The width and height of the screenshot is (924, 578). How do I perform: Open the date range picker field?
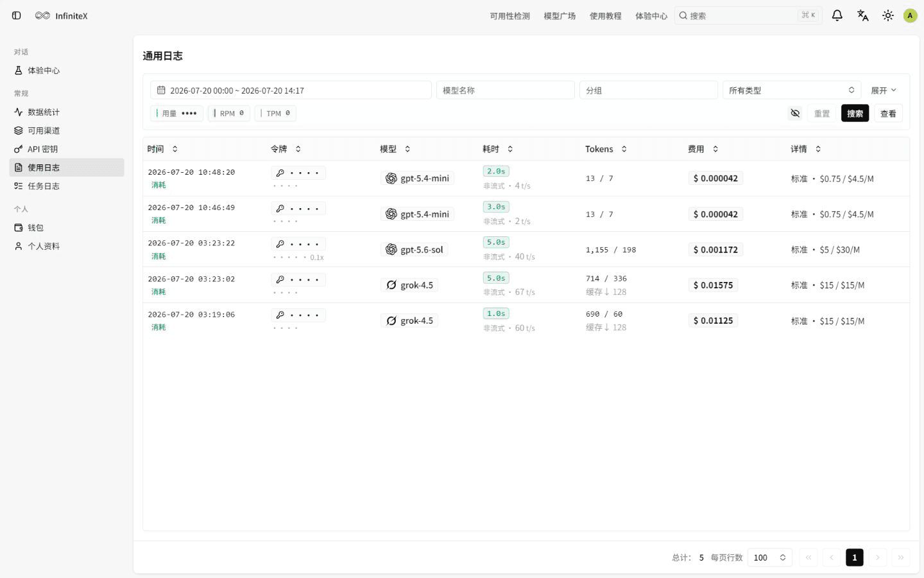(291, 91)
